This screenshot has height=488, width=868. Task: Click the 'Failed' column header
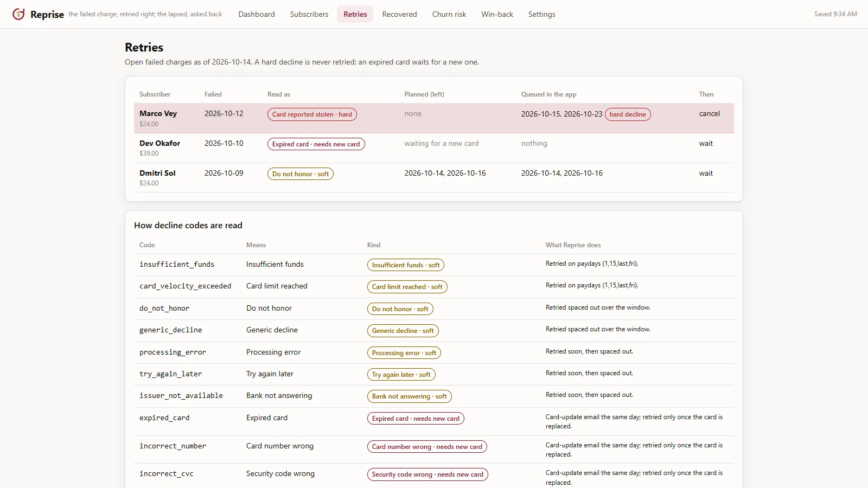coord(213,94)
